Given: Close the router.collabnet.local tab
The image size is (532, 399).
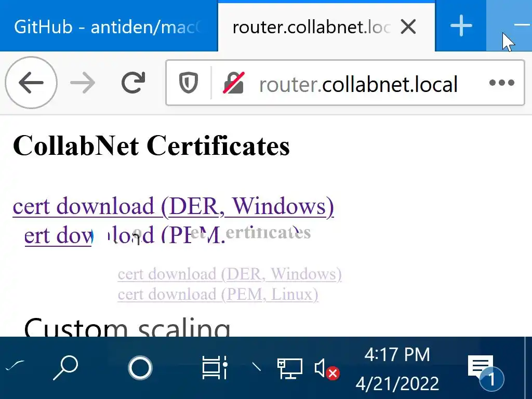Looking at the screenshot, I should [408, 26].
